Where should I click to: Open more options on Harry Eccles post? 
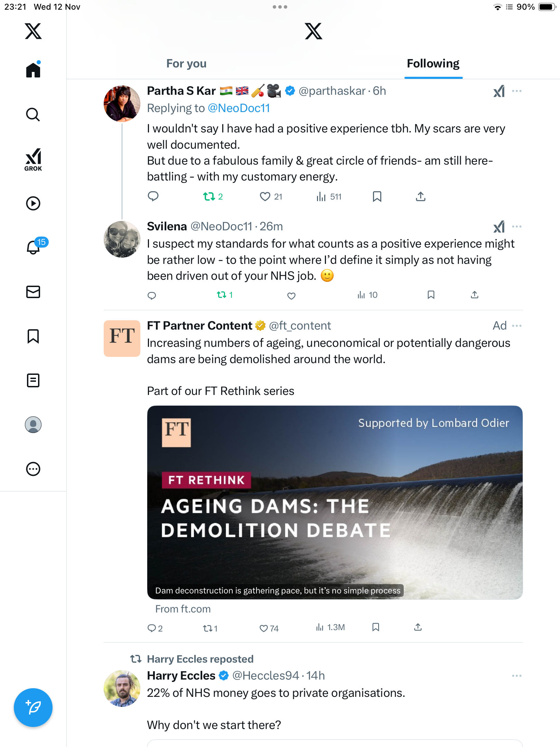coord(517,676)
